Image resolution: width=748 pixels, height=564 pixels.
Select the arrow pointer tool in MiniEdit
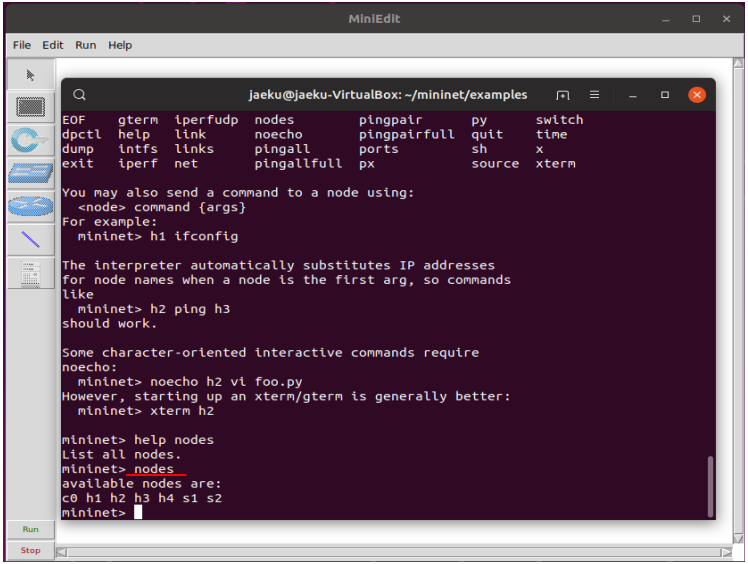31,75
